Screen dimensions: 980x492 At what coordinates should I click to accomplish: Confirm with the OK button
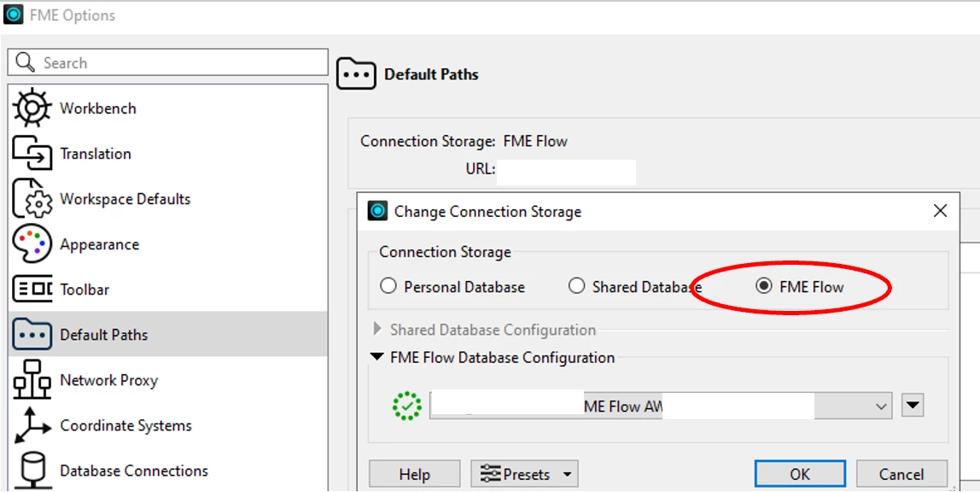coord(800,475)
